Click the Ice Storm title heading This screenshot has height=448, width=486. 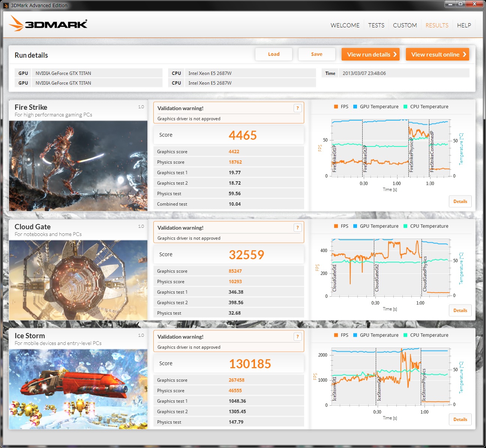(x=30, y=336)
